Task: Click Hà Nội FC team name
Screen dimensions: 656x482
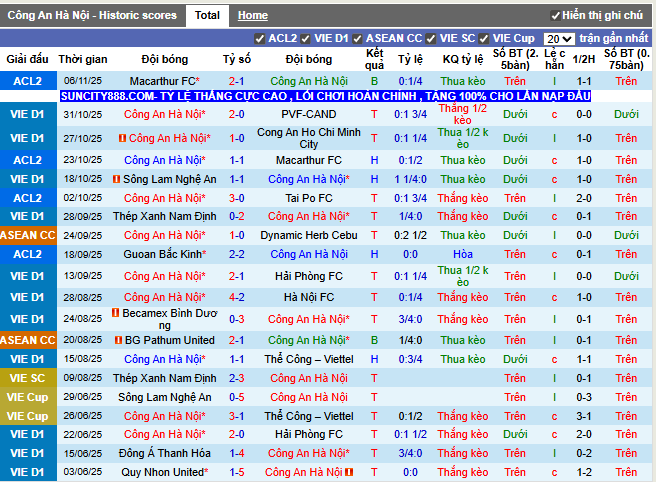Action: click(309, 297)
